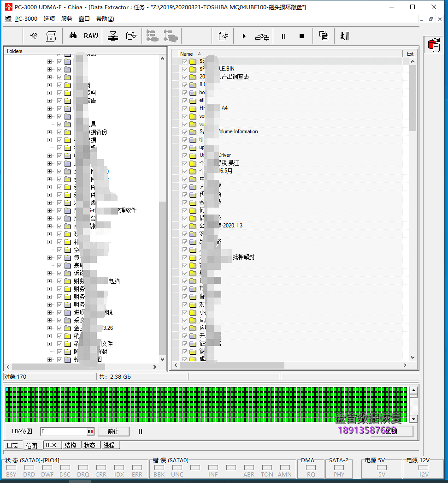Switch to the 结构 tab
Viewport: 448px width, 483px height.
[x=71, y=445]
